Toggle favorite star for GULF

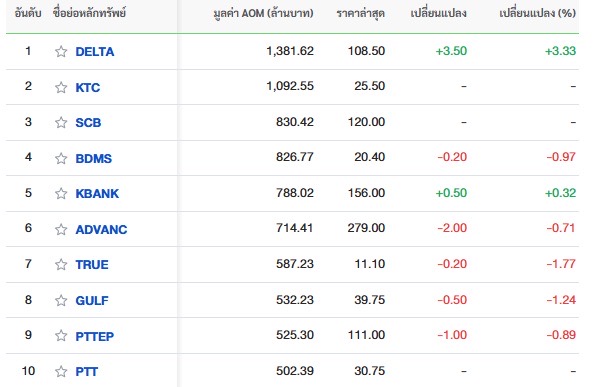(x=61, y=300)
